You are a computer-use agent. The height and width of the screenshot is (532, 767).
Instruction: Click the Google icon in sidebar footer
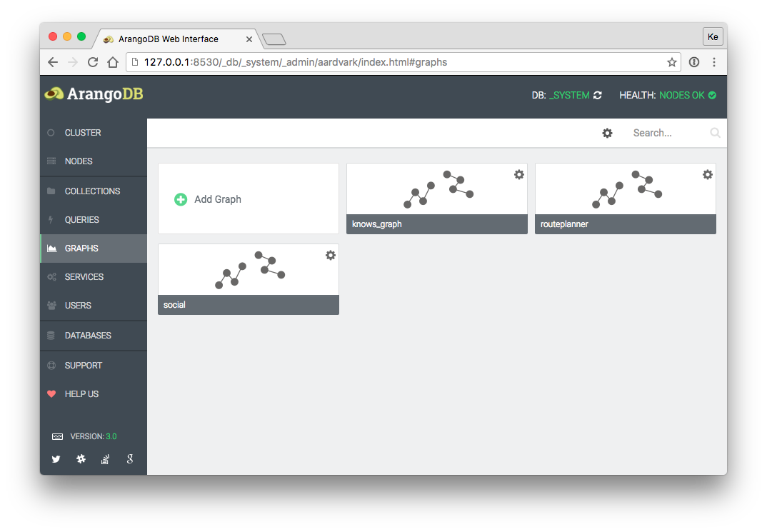click(130, 459)
